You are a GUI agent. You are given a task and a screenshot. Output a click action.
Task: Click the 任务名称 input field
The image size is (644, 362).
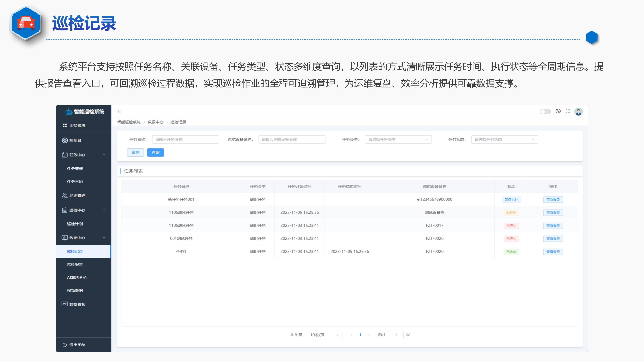[185, 139]
